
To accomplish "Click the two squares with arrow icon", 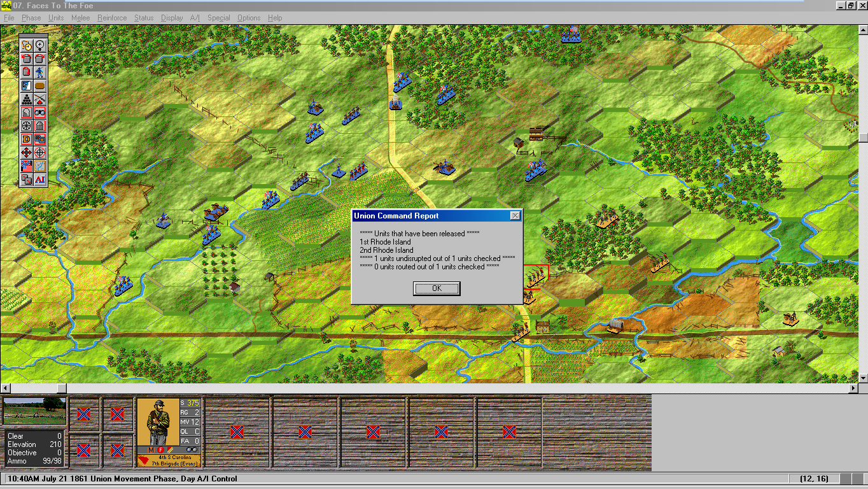I will pos(27,179).
